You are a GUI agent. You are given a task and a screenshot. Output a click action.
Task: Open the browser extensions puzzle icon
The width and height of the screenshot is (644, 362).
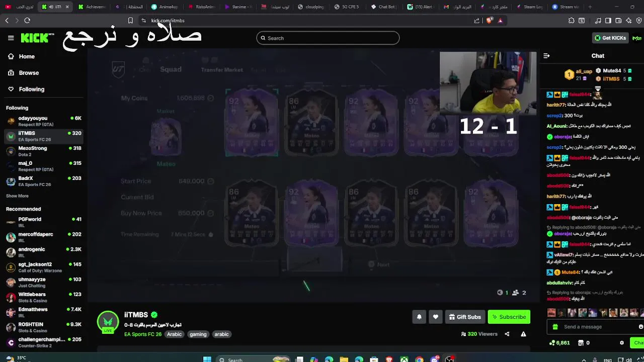coord(572,21)
